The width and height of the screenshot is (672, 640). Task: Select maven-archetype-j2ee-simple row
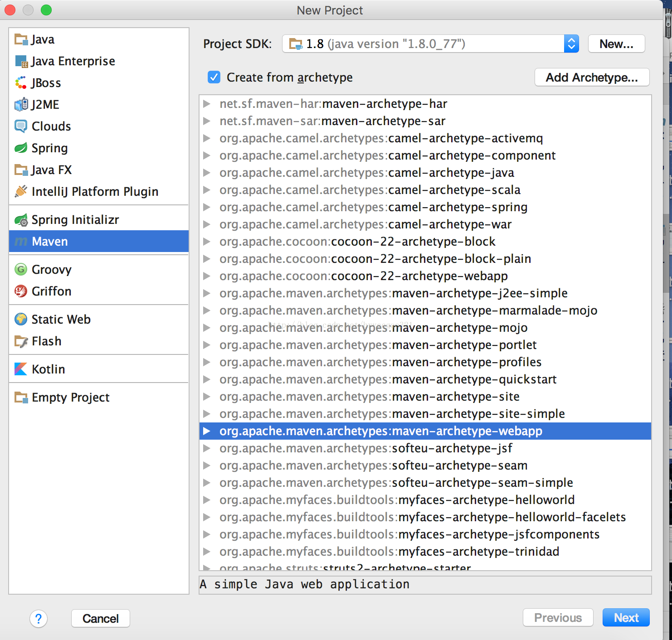[x=425, y=293]
